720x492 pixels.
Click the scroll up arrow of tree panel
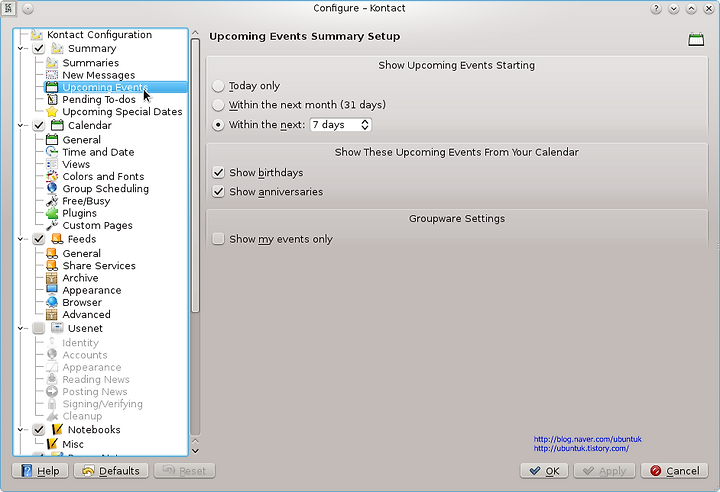[x=195, y=33]
